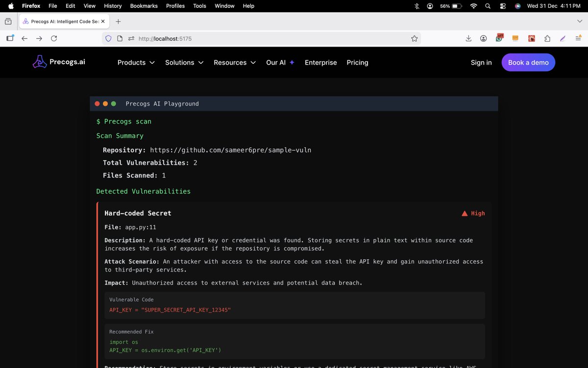Open the File menu
This screenshot has height=368, width=588.
(52, 6)
